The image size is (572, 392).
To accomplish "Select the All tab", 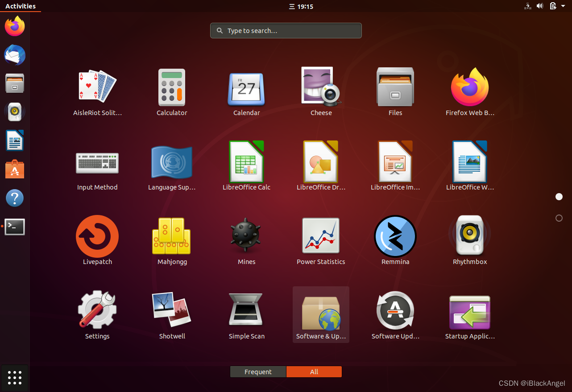I will [x=314, y=372].
